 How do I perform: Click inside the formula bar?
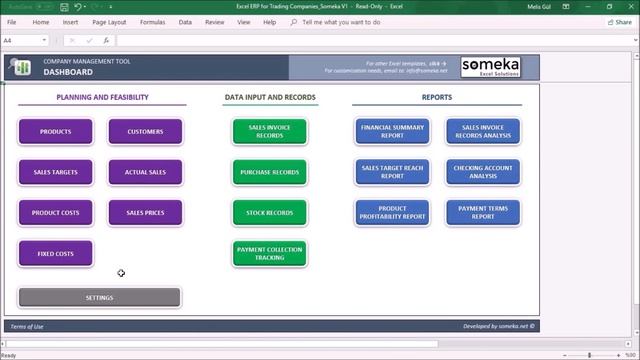tap(373, 40)
